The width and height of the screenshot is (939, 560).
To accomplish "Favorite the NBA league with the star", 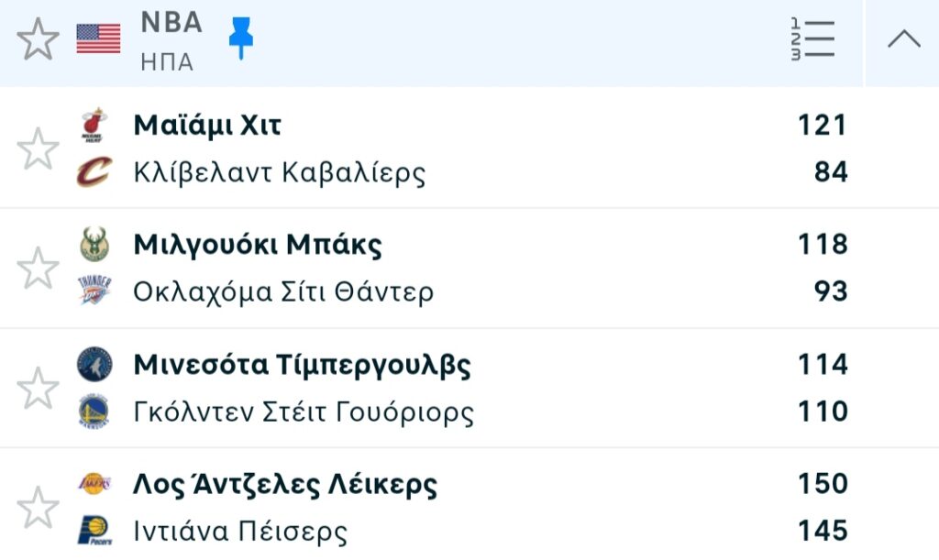I will pos(38,39).
